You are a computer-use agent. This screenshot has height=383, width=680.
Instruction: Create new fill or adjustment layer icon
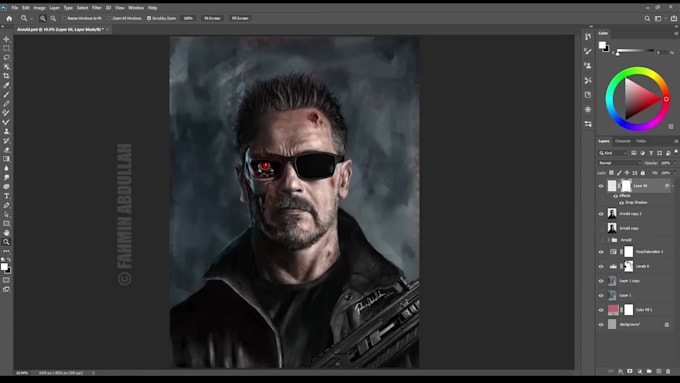tap(639, 371)
